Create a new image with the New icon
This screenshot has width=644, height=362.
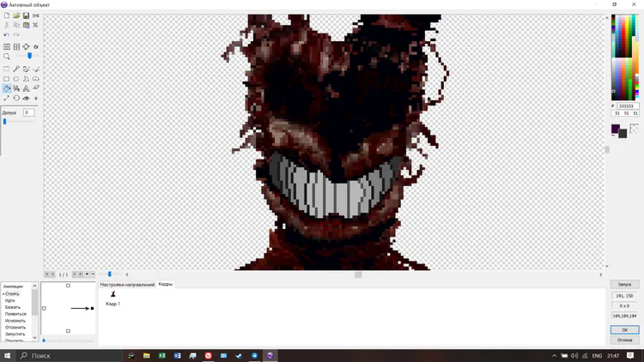7,15
